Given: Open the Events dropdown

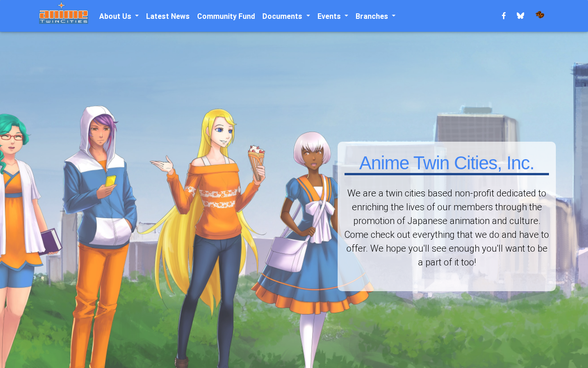Looking at the screenshot, I should point(333,16).
